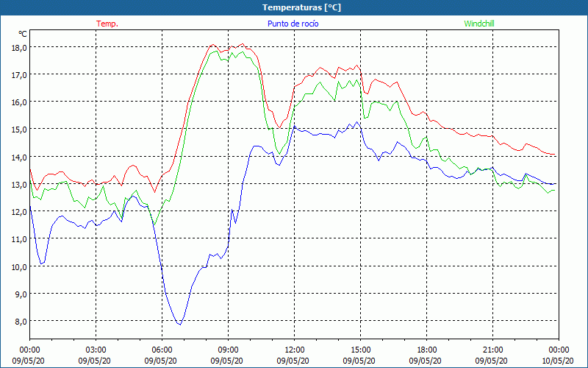The image size is (588, 368).
Task: Click the 15,0 y-axis value
Action: point(19,130)
